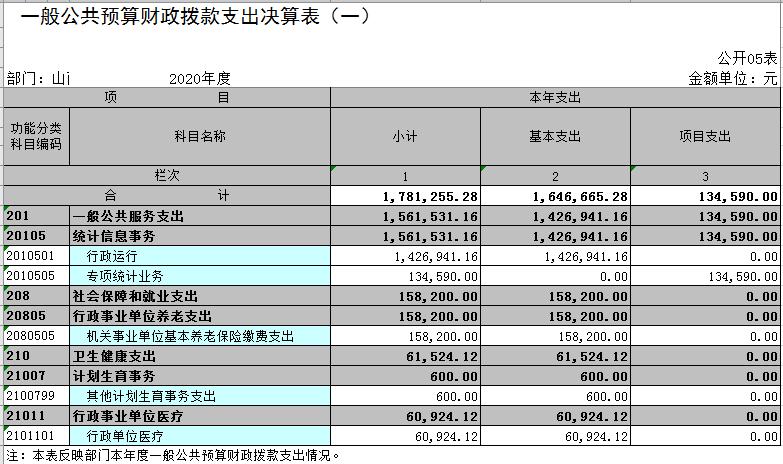Click the 行政单位医疗 name cell
Viewport: 783px width, 464px height.
[200, 436]
